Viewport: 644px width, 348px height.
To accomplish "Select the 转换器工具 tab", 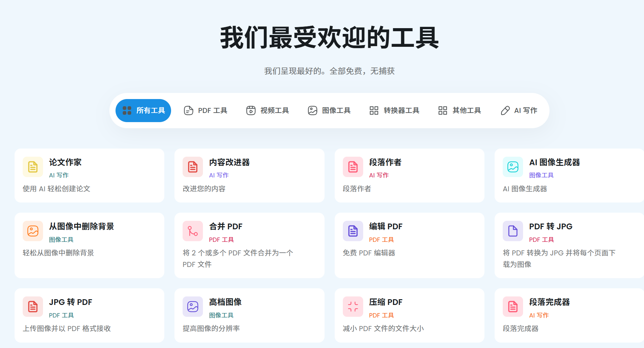I will (394, 111).
